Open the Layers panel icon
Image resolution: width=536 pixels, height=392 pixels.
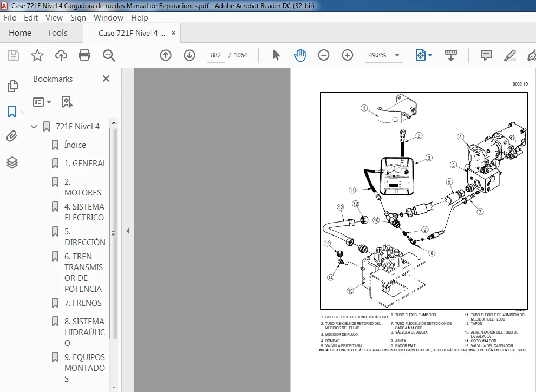tap(12, 162)
